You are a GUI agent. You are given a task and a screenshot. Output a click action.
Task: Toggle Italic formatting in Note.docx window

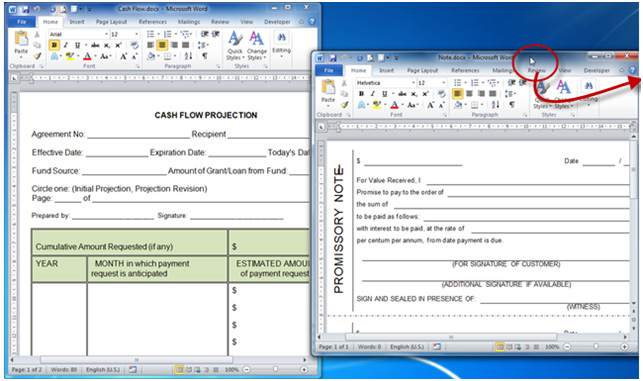(x=373, y=94)
